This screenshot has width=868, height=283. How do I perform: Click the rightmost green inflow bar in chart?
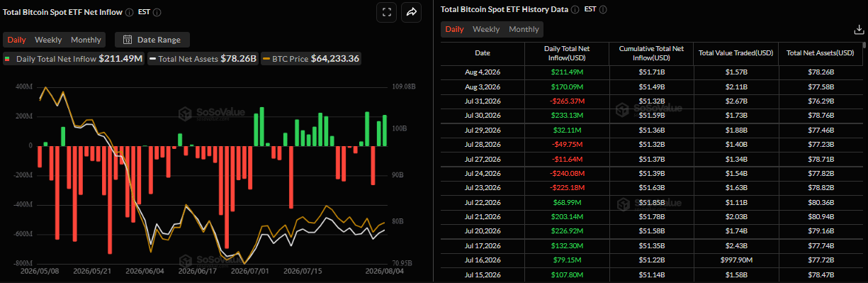[x=385, y=130]
